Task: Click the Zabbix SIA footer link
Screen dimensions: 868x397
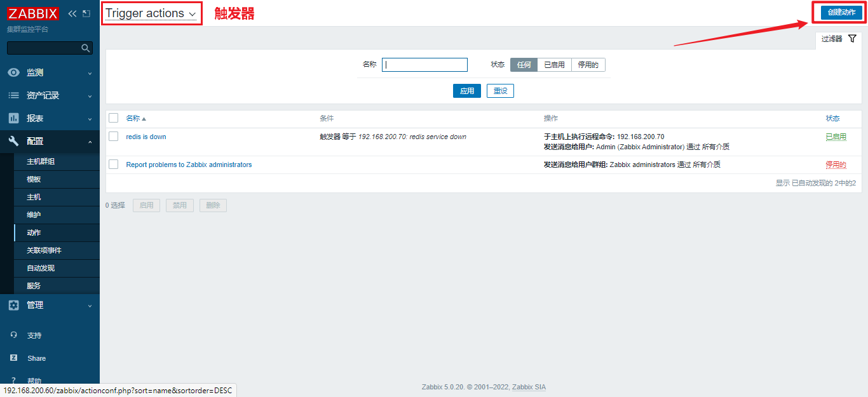Action: 529,387
